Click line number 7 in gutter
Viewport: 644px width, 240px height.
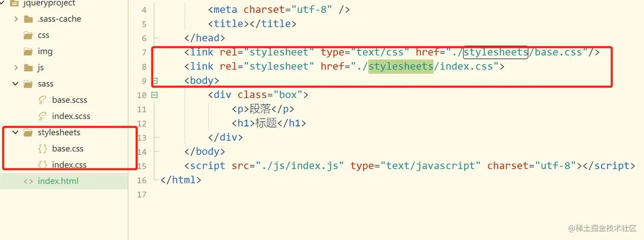click(x=144, y=52)
